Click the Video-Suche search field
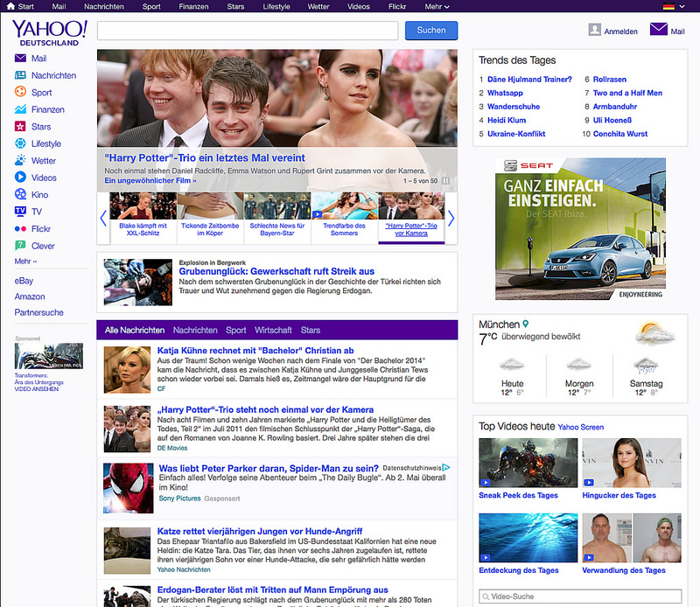 (x=579, y=597)
